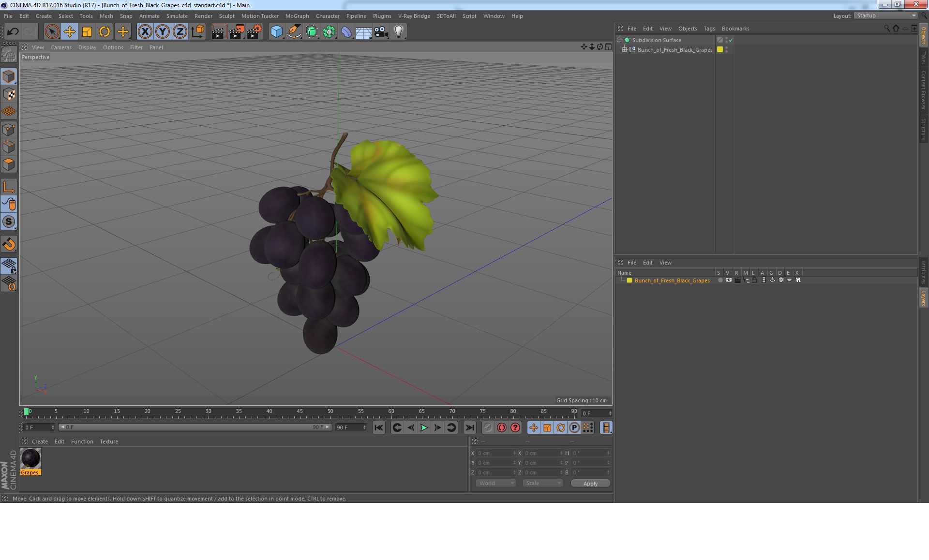Open the Sculpt menu
This screenshot has height=560, width=929.
pos(226,16)
